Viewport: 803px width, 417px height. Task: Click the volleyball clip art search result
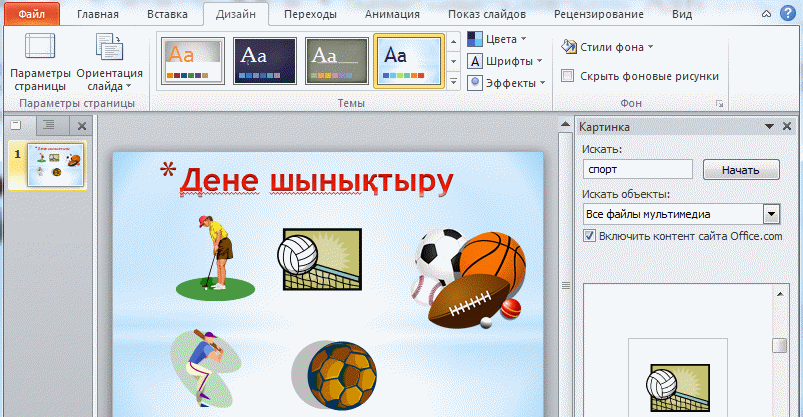678,388
